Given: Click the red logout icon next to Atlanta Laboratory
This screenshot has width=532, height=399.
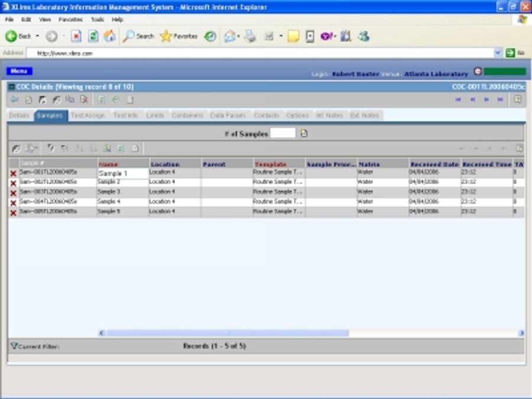Looking at the screenshot, I should (478, 72).
